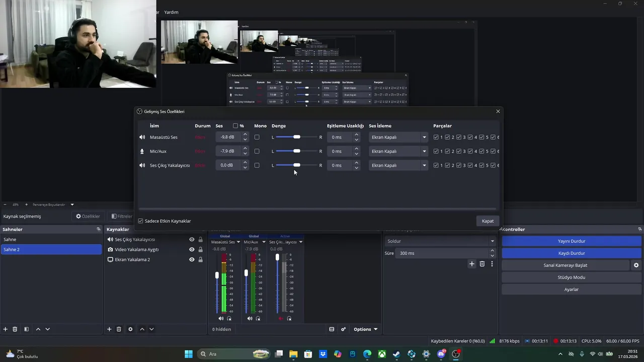644x362 pixels.
Task: Close dialog with Kapat button
Action: click(488, 221)
